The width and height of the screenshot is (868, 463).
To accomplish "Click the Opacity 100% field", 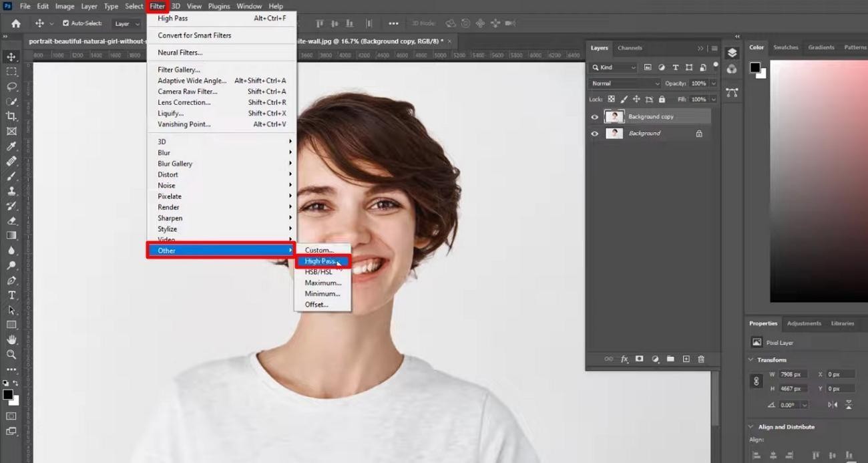I will point(698,84).
